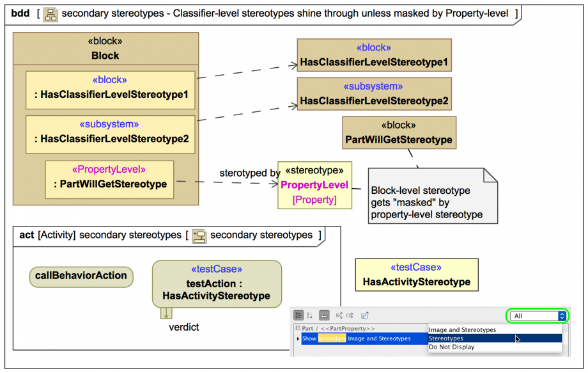Select the HasActivityStereotype testCase element

(417, 274)
